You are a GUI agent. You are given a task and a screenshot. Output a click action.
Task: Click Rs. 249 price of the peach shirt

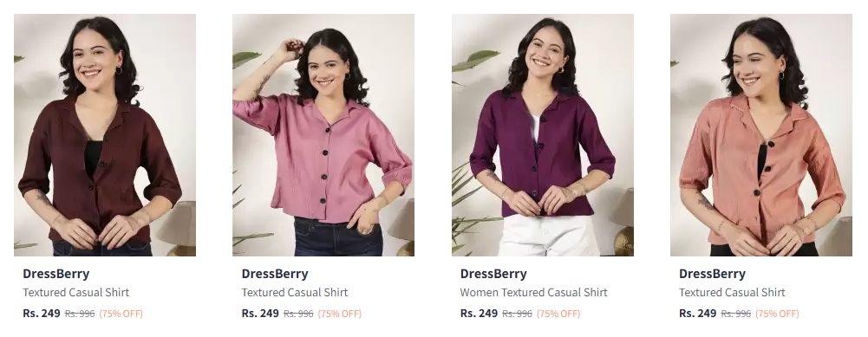point(697,314)
